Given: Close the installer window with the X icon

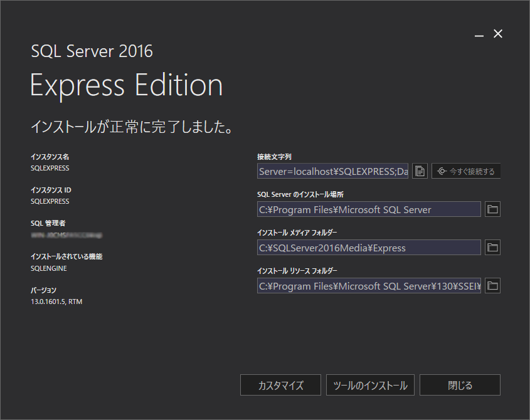Looking at the screenshot, I should click(x=498, y=34).
